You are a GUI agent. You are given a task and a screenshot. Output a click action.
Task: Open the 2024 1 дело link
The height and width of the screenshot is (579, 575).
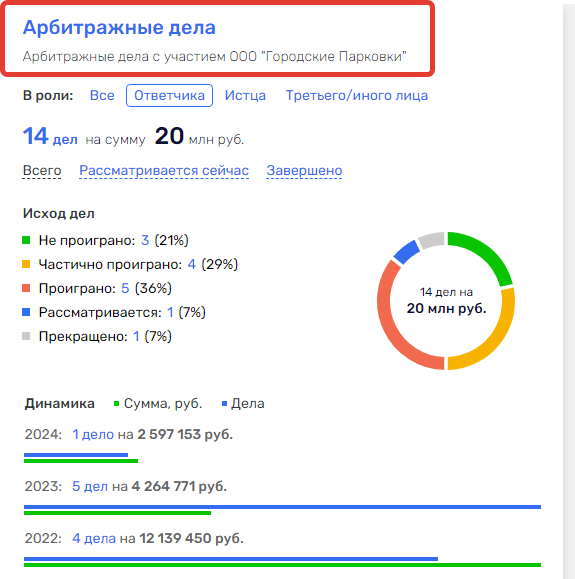click(x=93, y=434)
